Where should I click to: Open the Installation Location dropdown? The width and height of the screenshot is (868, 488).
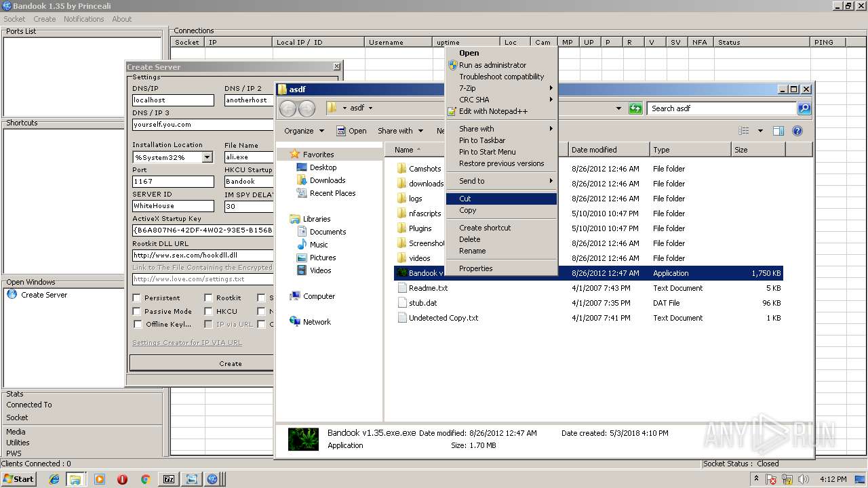pyautogui.click(x=208, y=157)
